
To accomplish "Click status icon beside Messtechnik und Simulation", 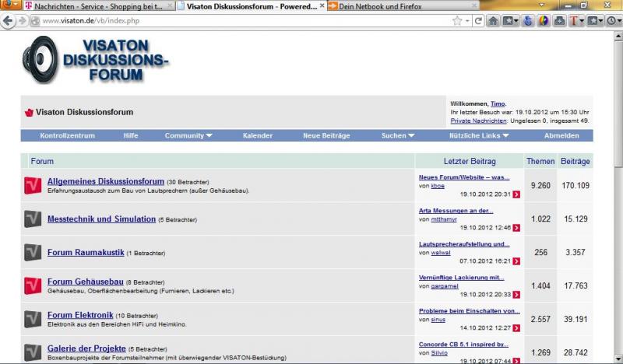I will pos(33,219).
